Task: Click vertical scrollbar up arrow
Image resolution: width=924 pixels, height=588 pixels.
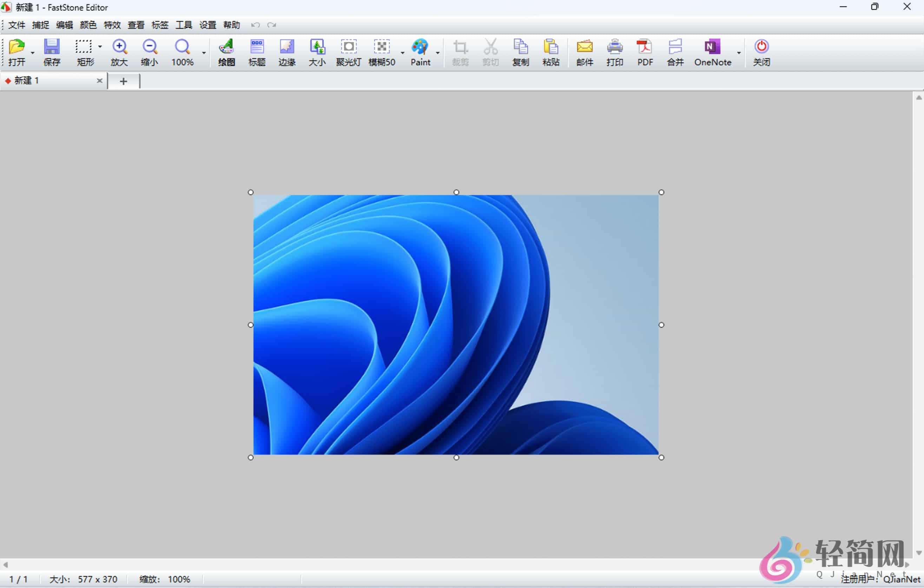Action: click(x=919, y=98)
